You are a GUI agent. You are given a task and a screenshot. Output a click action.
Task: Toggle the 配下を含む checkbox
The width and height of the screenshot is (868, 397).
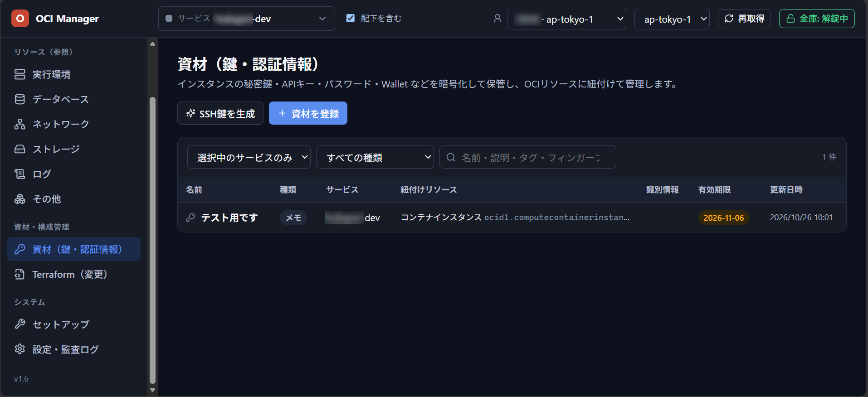coord(350,18)
